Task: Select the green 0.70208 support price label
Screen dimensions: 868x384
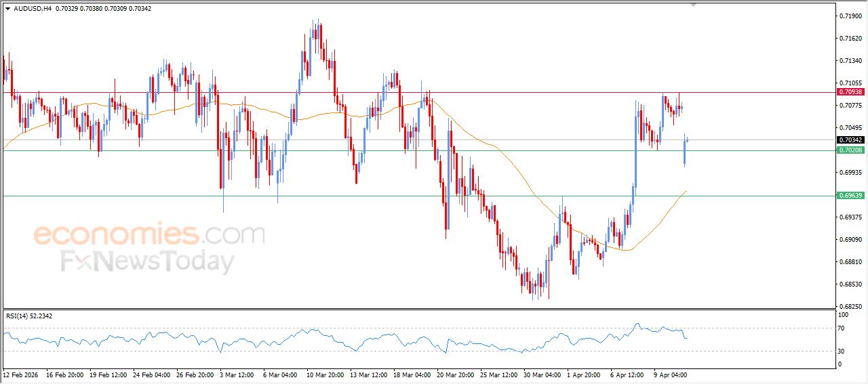Action: click(x=850, y=150)
